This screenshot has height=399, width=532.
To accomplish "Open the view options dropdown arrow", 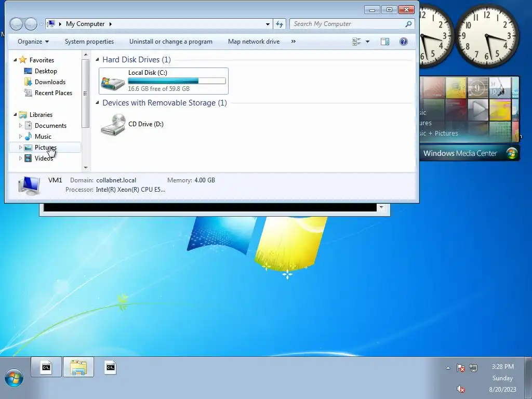I will (x=367, y=42).
